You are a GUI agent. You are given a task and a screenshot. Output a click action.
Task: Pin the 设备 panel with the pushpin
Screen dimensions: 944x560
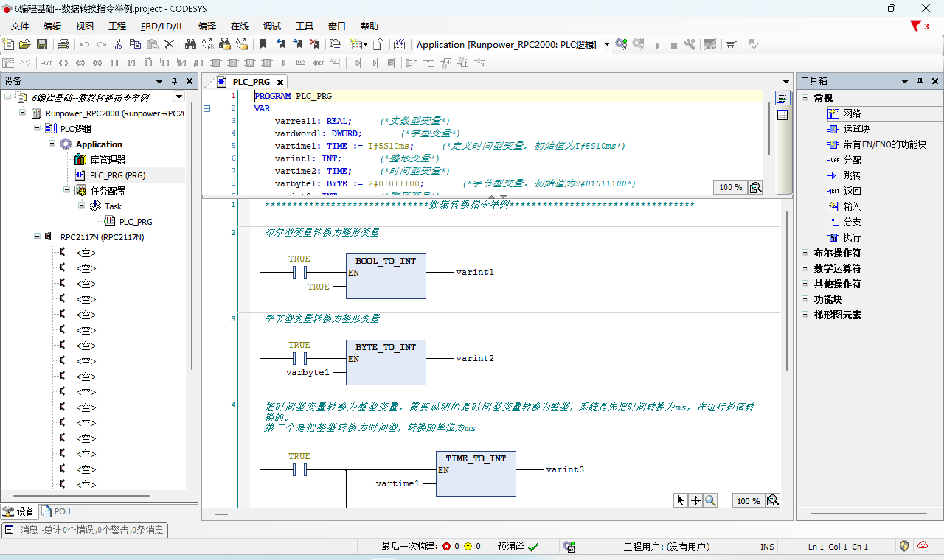click(x=174, y=81)
